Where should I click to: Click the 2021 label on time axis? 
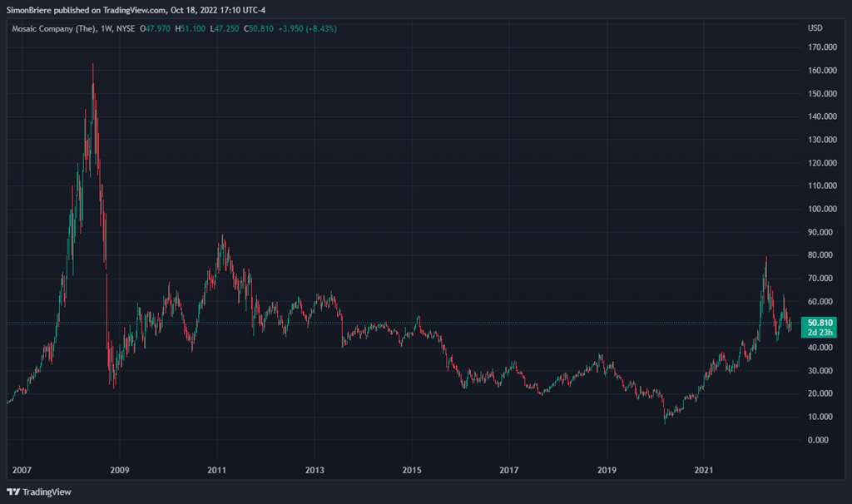click(x=704, y=470)
